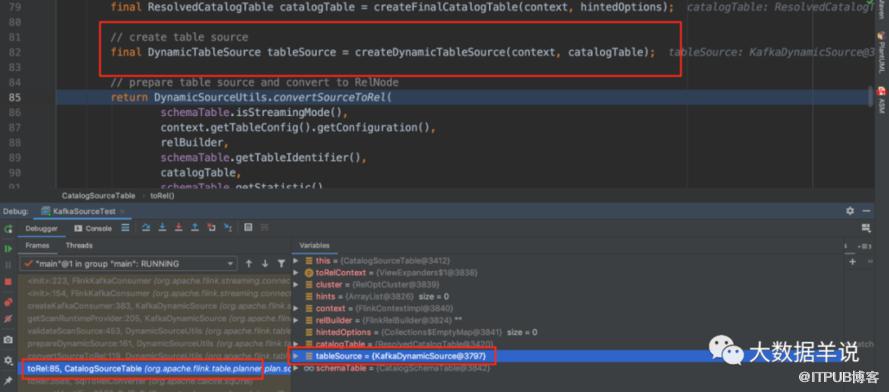Image resolution: width=889 pixels, height=392 pixels.
Task: Expand the tableSource variable node
Action: click(x=295, y=356)
